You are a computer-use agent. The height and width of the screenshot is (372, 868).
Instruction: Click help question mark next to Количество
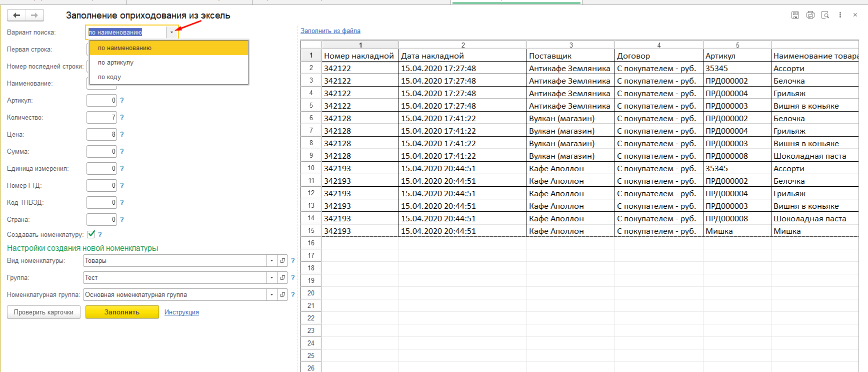coord(122,117)
